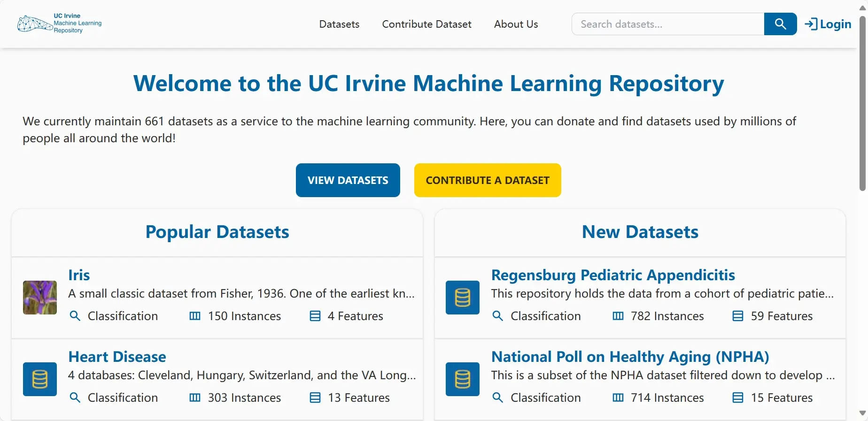Screen dimensions: 868x421
Task: Click the NPHA dataset database icon
Action: (463, 379)
